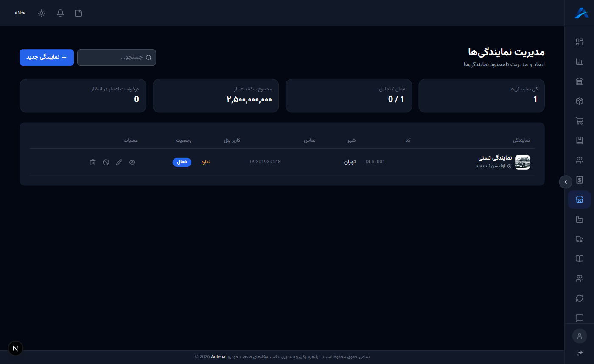
Task: Click the نمایندگی جدید button
Action: (47, 58)
